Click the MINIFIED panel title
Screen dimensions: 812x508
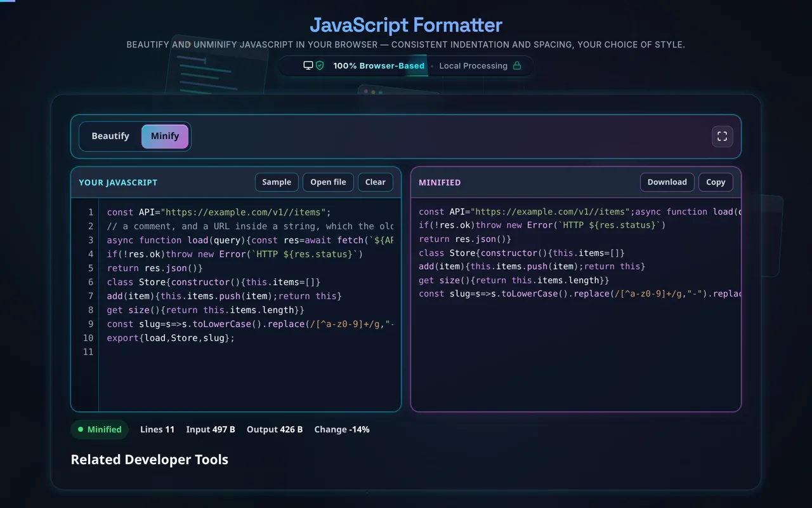pos(440,182)
